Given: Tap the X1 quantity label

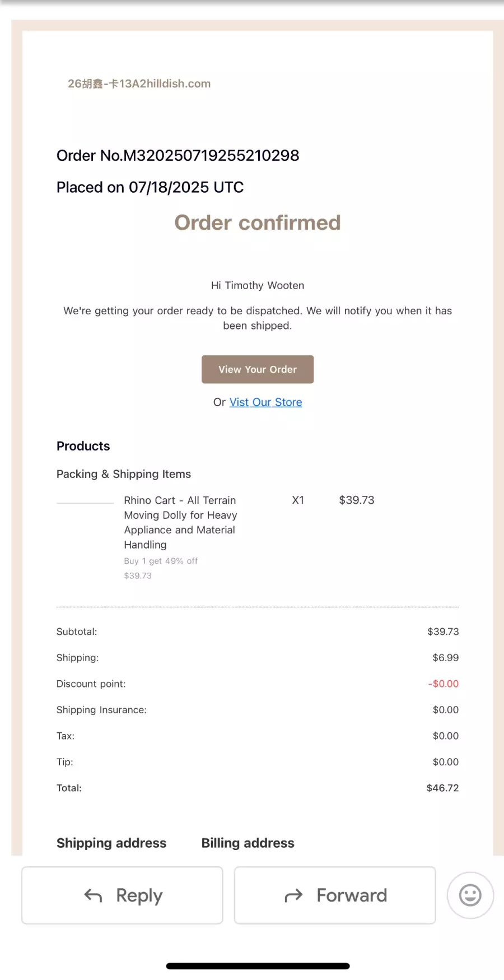Looking at the screenshot, I should coord(298,500).
